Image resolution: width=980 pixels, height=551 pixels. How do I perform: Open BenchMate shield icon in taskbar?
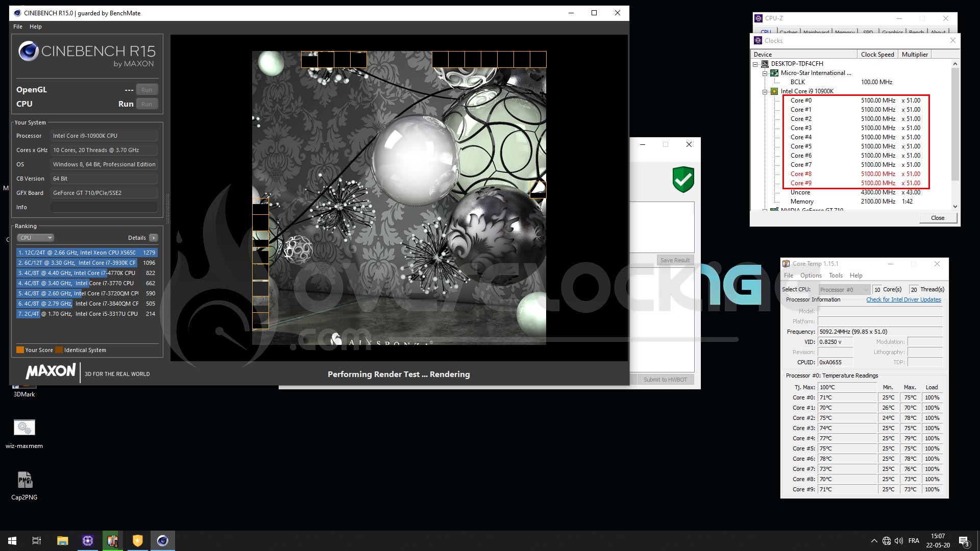pos(138,541)
